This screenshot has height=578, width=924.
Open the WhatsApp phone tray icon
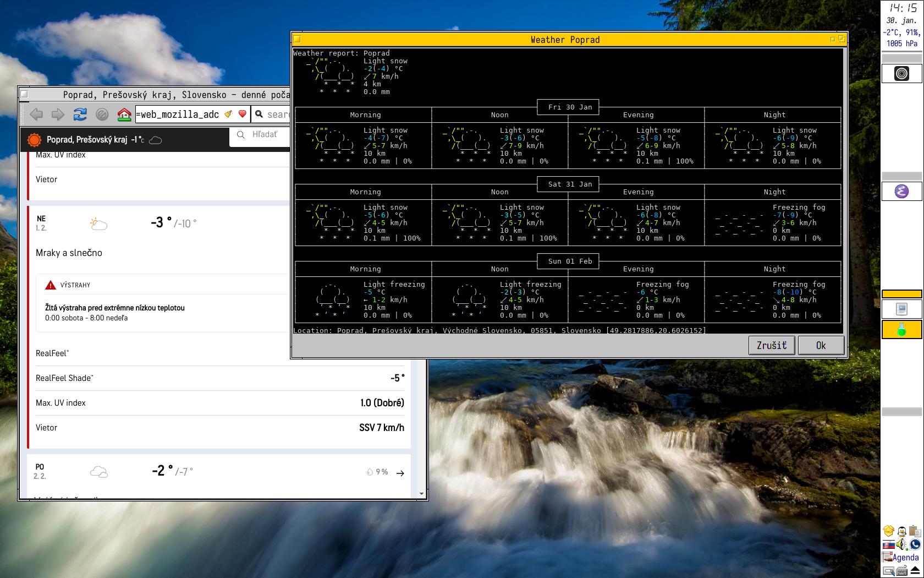pos(915,544)
